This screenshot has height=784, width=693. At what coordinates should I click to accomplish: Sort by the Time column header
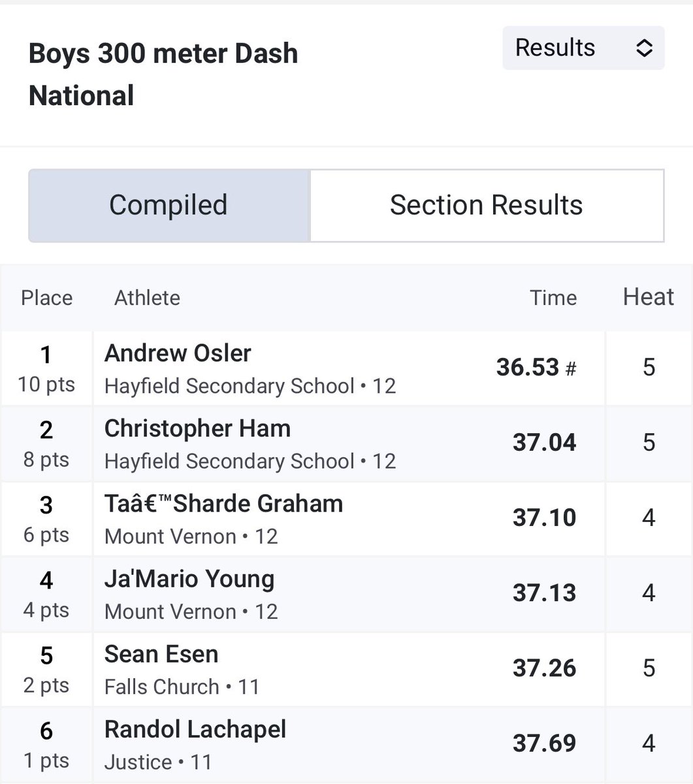[x=553, y=298]
